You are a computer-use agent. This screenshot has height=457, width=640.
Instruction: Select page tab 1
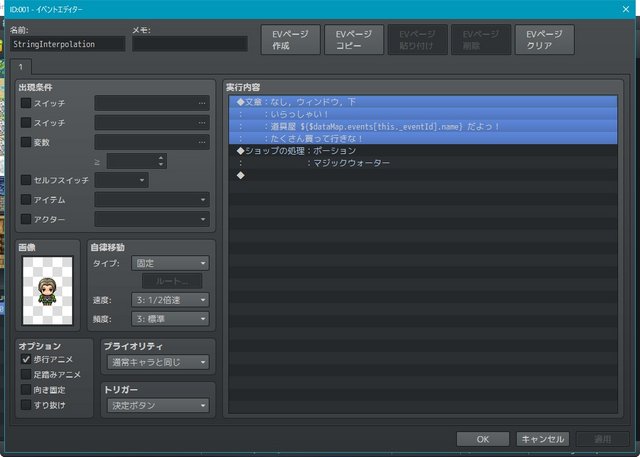[x=20, y=67]
